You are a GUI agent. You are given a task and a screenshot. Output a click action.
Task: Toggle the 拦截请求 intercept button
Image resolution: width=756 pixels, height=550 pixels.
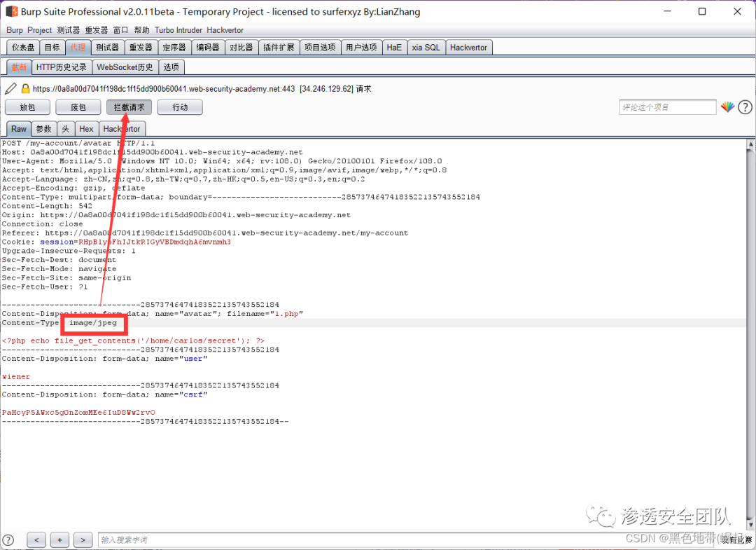[129, 107]
